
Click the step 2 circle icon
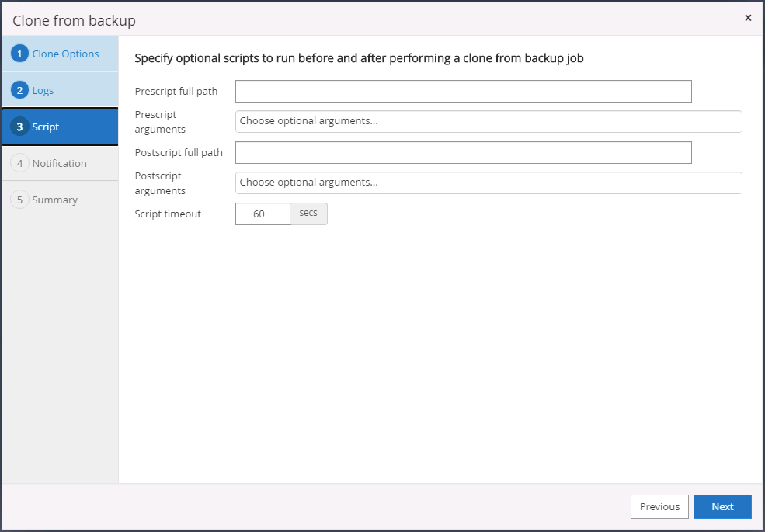(19, 90)
